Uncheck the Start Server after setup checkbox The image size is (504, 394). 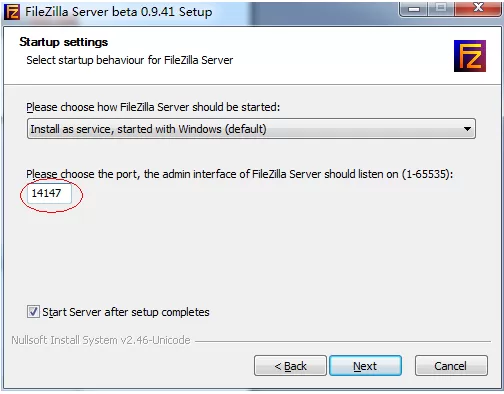pos(33,312)
